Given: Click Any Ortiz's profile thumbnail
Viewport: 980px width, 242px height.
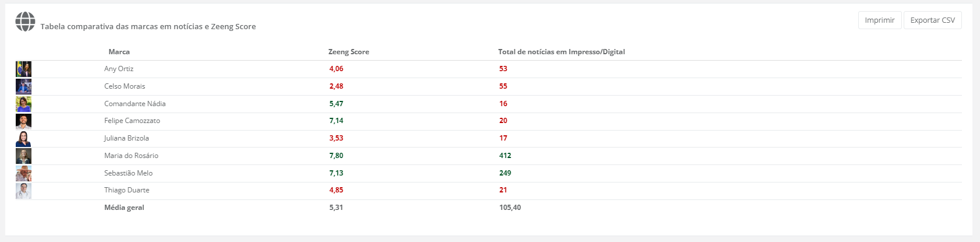Looking at the screenshot, I should [23, 69].
